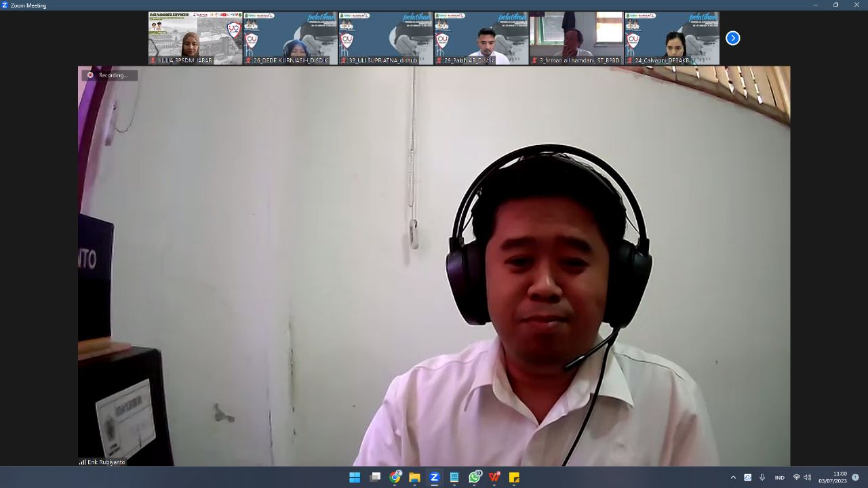Image resolution: width=868 pixels, height=488 pixels.
Task: Switch the IND input language indicator
Action: click(x=779, y=477)
